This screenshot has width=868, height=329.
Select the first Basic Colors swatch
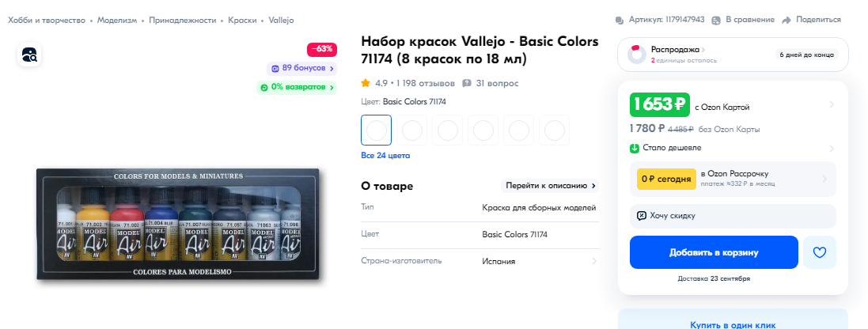pos(377,130)
